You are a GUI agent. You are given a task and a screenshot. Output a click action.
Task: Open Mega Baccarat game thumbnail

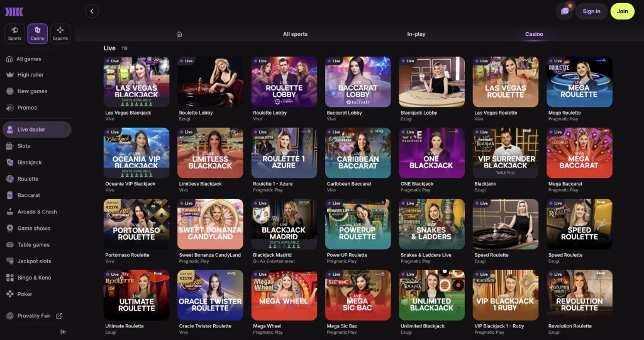(579, 153)
